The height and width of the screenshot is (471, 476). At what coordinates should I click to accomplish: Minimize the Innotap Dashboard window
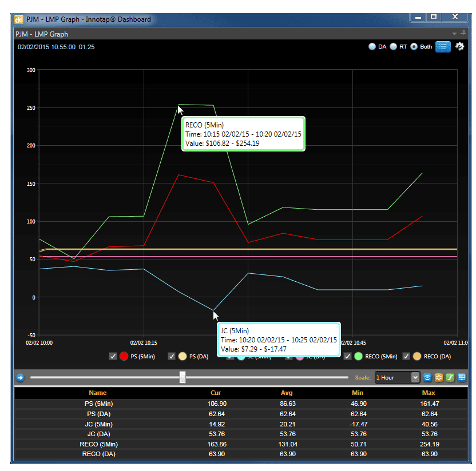click(418, 17)
